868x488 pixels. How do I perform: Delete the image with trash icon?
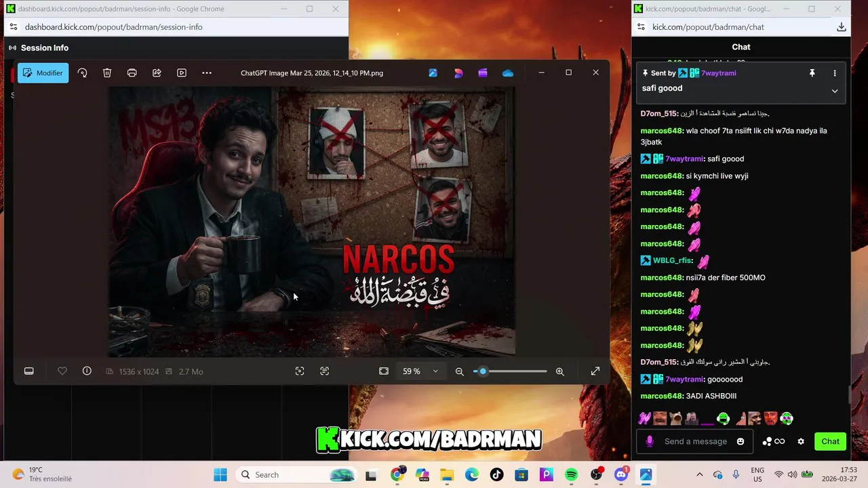(x=107, y=73)
